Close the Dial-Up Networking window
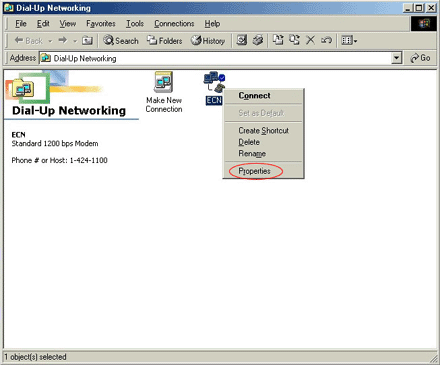Image resolution: width=440 pixels, height=365 pixels. pyautogui.click(x=431, y=8)
